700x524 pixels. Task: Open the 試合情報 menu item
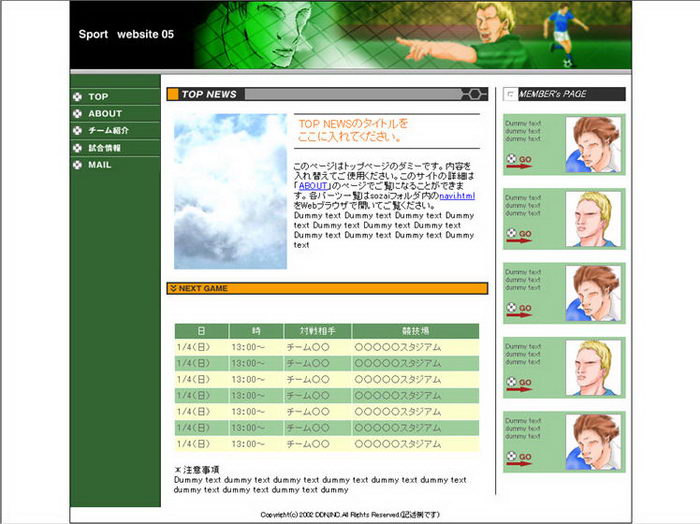pos(104,148)
